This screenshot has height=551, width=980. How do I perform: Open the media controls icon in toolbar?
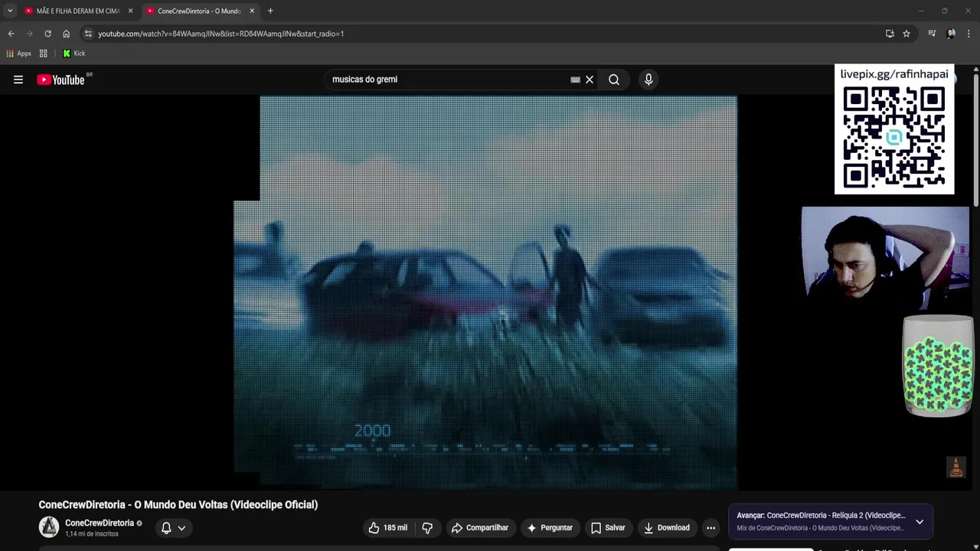(932, 34)
